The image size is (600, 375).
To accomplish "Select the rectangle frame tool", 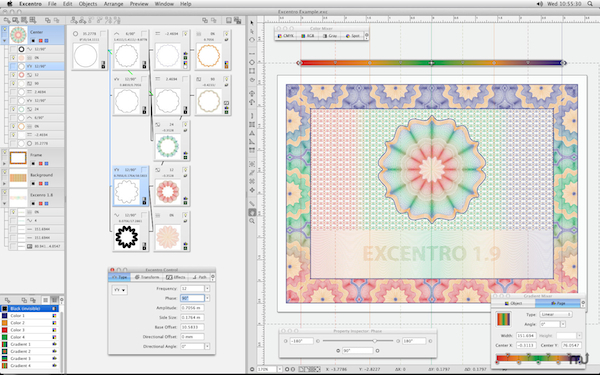I will point(252,71).
